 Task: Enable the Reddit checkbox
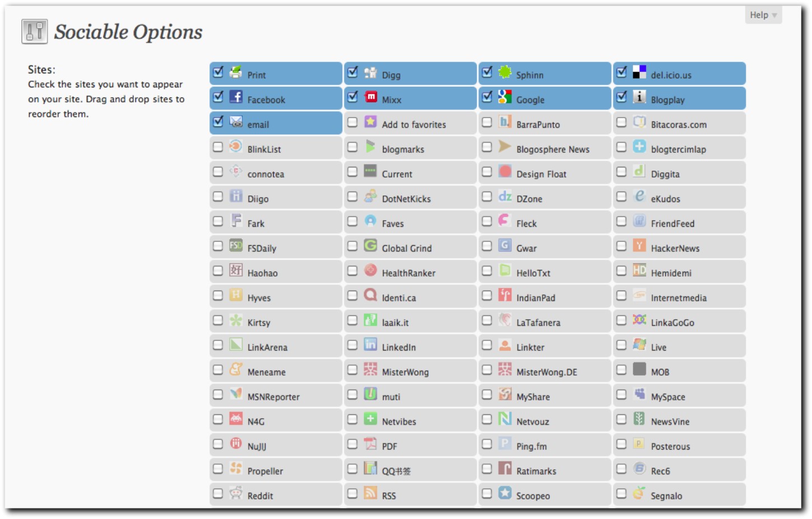tap(218, 493)
